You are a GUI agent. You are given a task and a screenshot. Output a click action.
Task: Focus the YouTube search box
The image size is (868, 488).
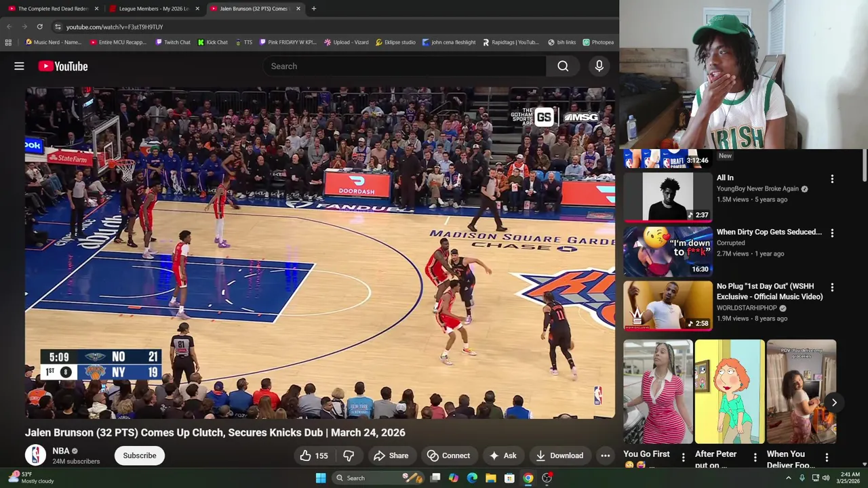[404, 66]
